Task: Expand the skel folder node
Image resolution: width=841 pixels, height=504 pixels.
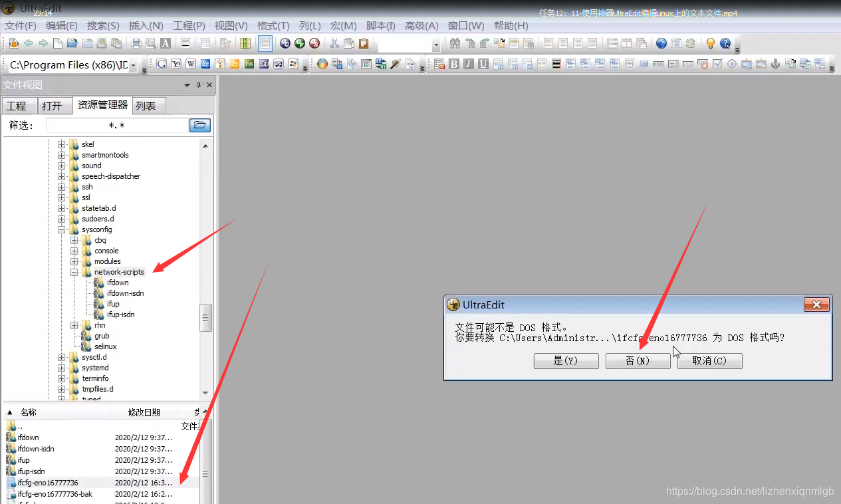Action: [62, 144]
